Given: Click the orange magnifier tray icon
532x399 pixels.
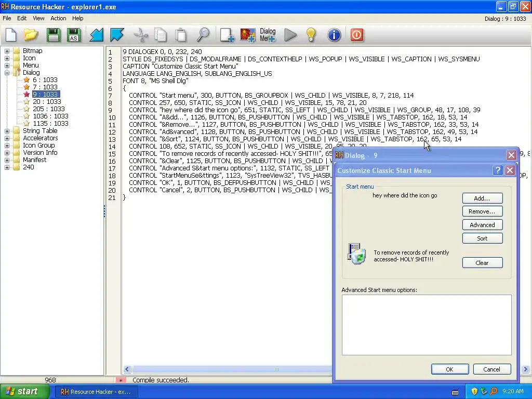Looking at the screenshot, I should pyautogui.click(x=494, y=391).
